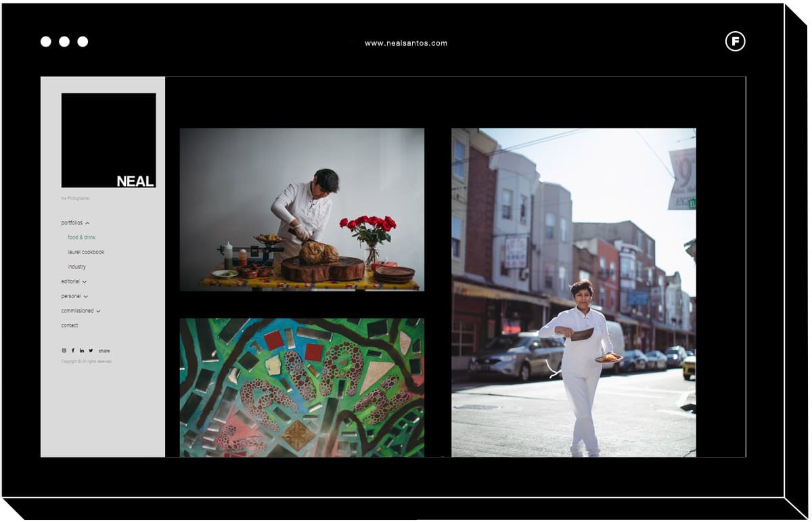The width and height of the screenshot is (812, 522).
Task: Select the food & drink portfolio
Action: (x=82, y=237)
